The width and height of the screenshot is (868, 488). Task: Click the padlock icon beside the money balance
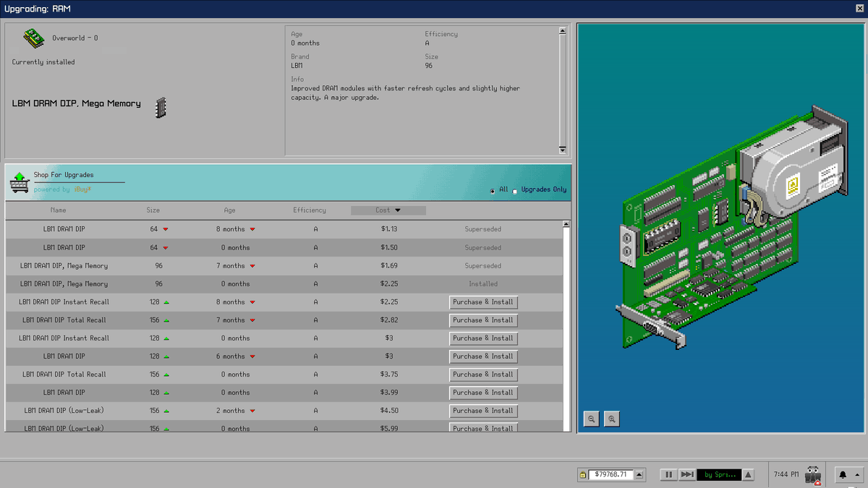(582, 475)
